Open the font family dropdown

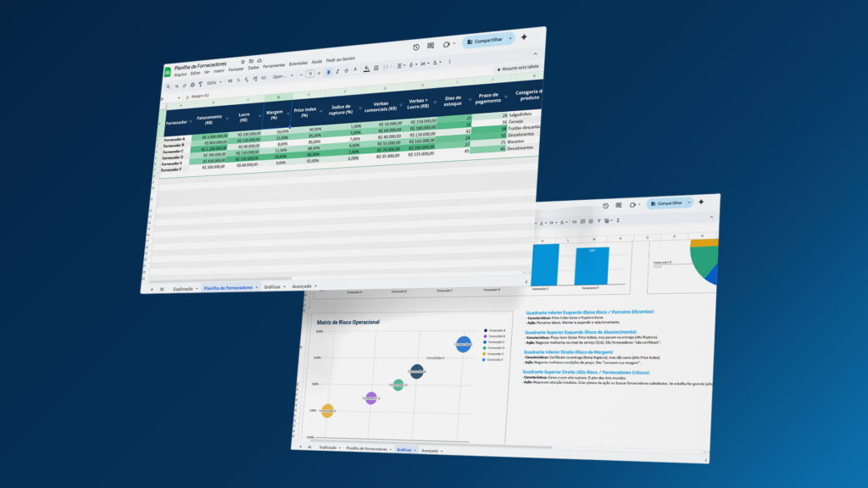click(281, 76)
